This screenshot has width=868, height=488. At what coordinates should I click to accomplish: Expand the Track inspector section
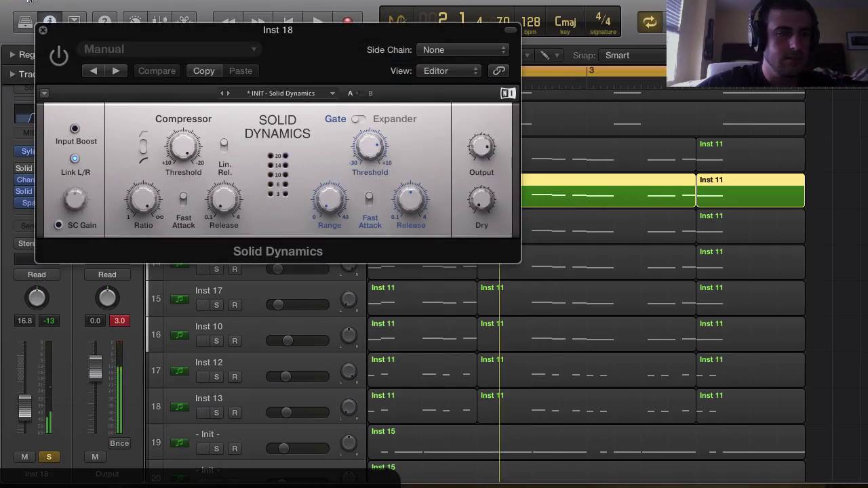(12, 74)
